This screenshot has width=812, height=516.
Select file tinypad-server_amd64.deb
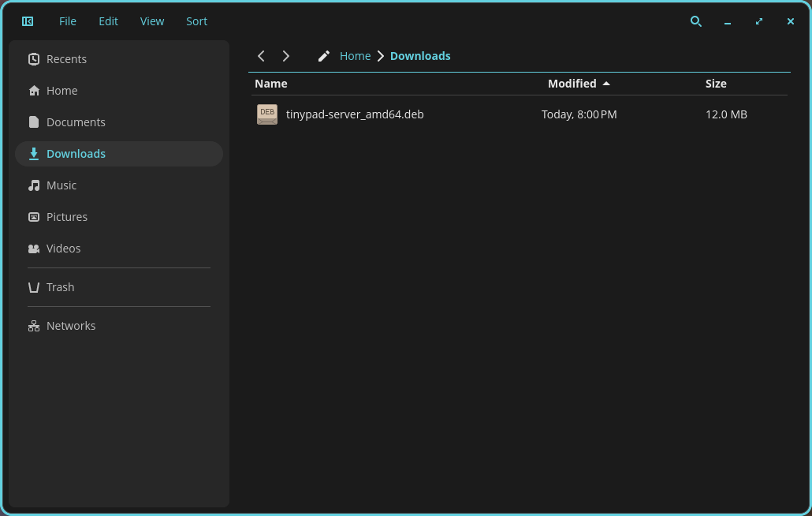point(355,114)
